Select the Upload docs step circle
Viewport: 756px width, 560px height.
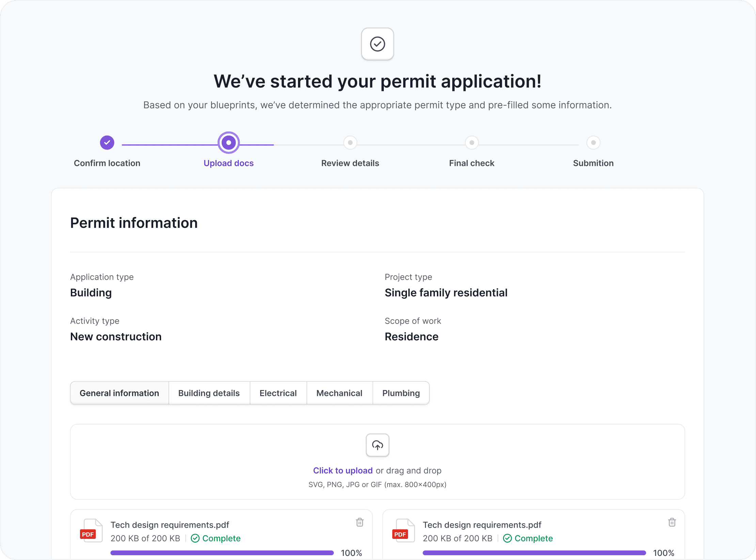click(x=229, y=143)
